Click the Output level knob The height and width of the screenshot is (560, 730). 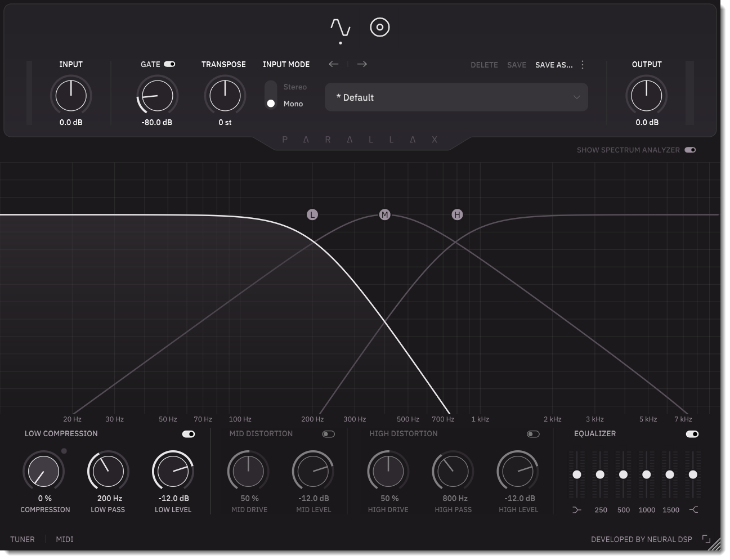click(647, 95)
